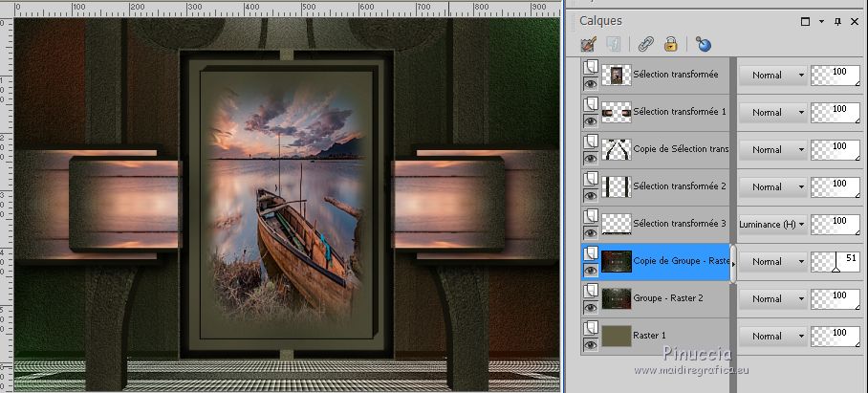Open blend mode dropdown for Raster 1
This screenshot has height=393, width=868.
coord(772,336)
